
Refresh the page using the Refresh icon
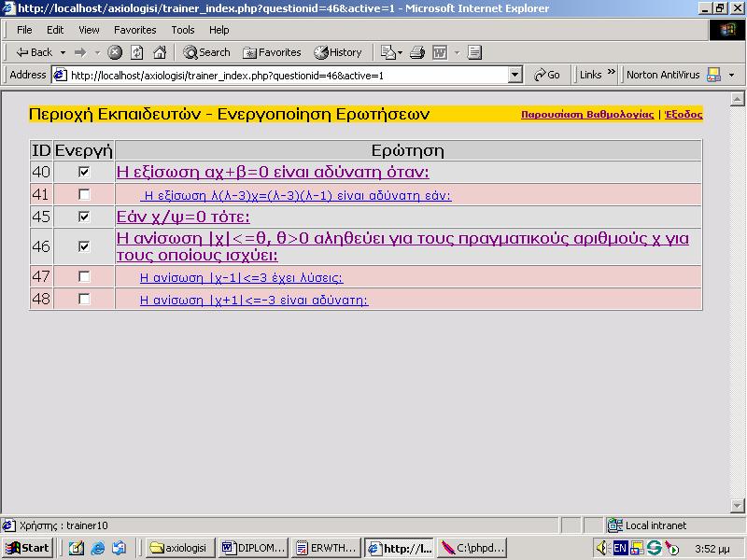[x=137, y=52]
